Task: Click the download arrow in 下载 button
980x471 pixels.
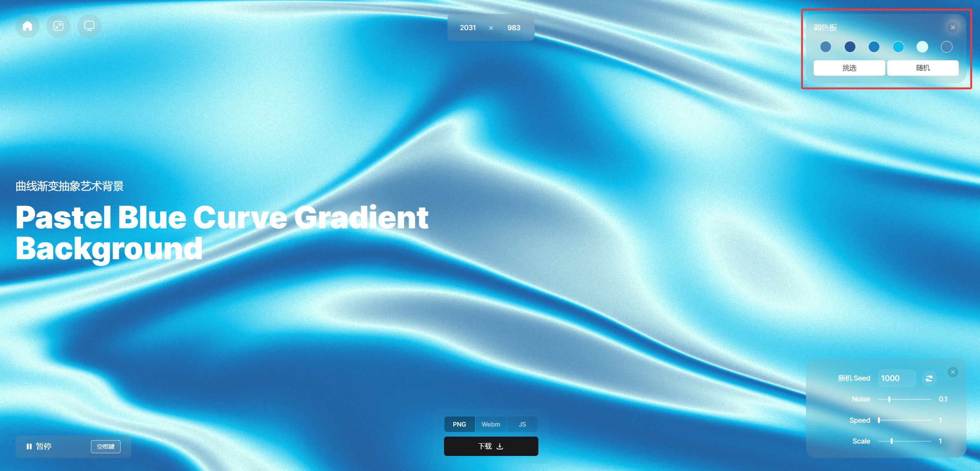Action: click(500, 446)
